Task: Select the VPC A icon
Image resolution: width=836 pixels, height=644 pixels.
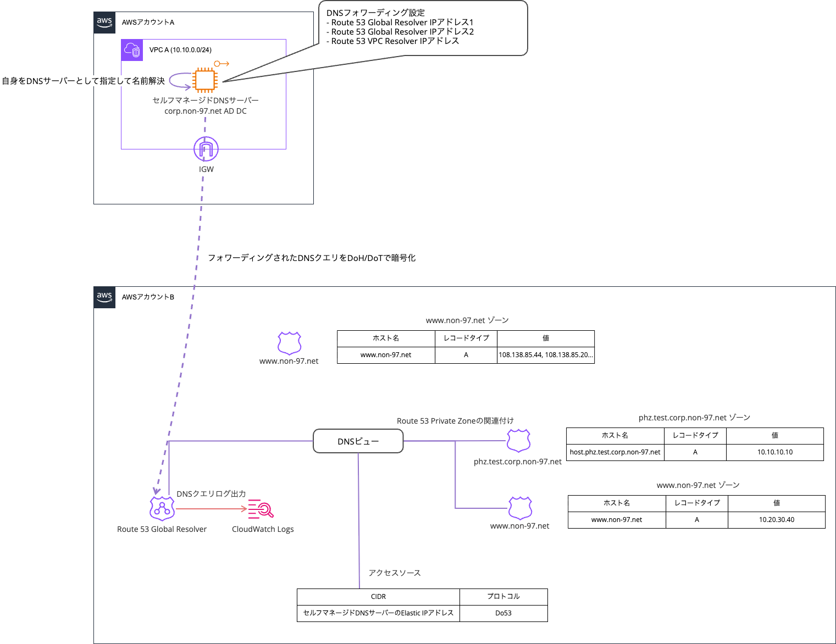Action: coord(132,50)
